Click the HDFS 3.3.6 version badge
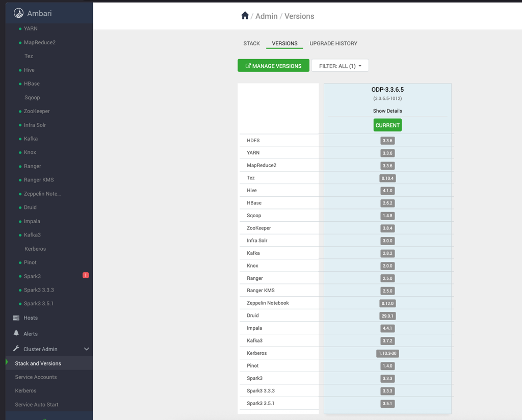Viewport: 522px width, 420px height. [387, 141]
